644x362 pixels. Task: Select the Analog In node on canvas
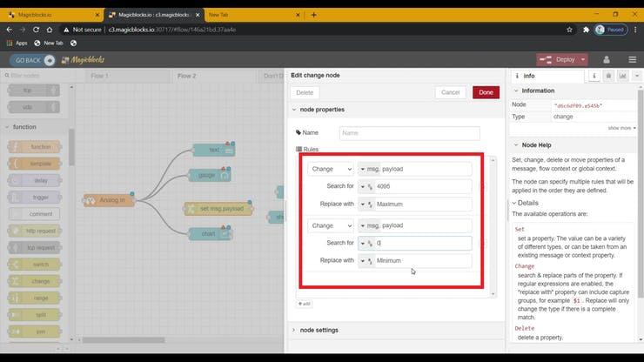coord(108,200)
